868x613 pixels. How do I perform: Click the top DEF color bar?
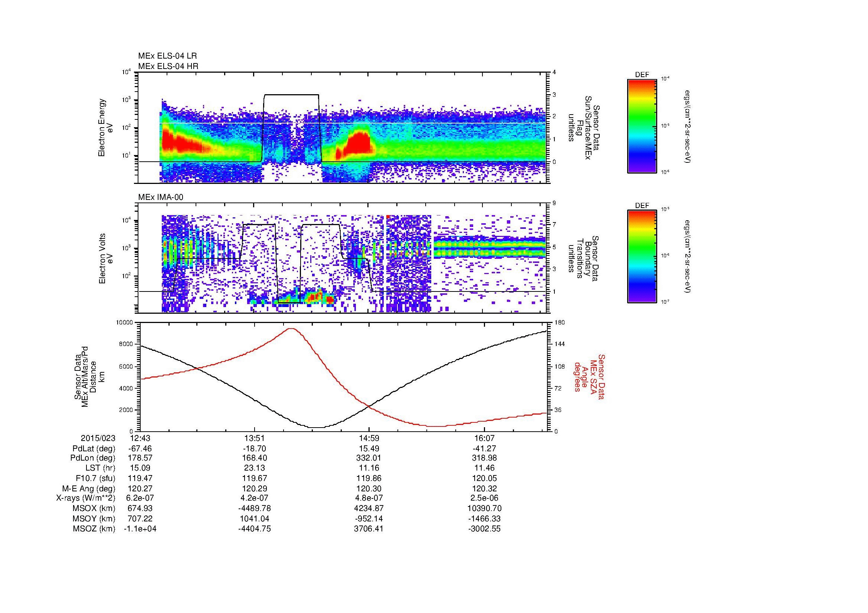click(x=642, y=126)
